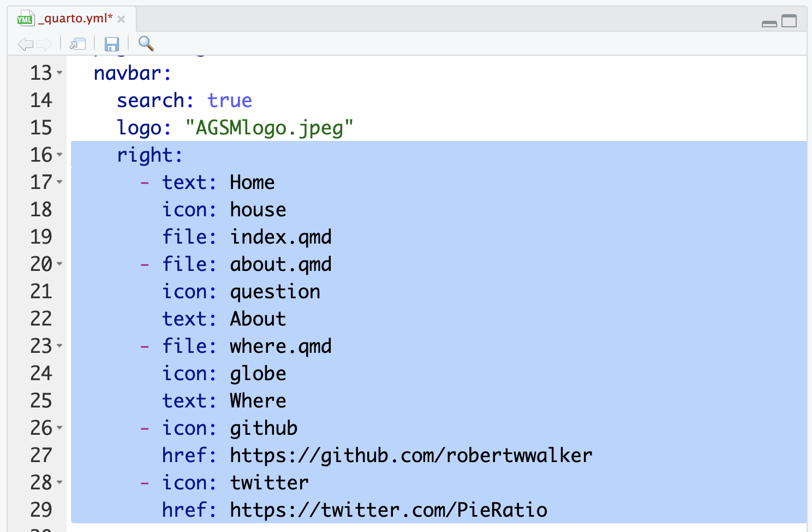Fold the right: block on line 16
812x532 pixels.
click(x=59, y=155)
